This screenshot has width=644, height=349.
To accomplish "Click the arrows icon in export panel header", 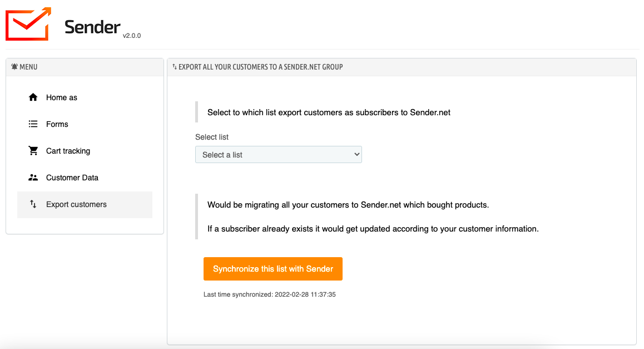I will tap(175, 67).
